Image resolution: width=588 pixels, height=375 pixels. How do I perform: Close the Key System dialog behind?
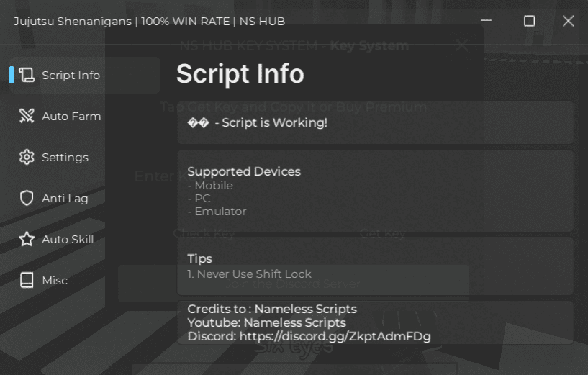[461, 45]
